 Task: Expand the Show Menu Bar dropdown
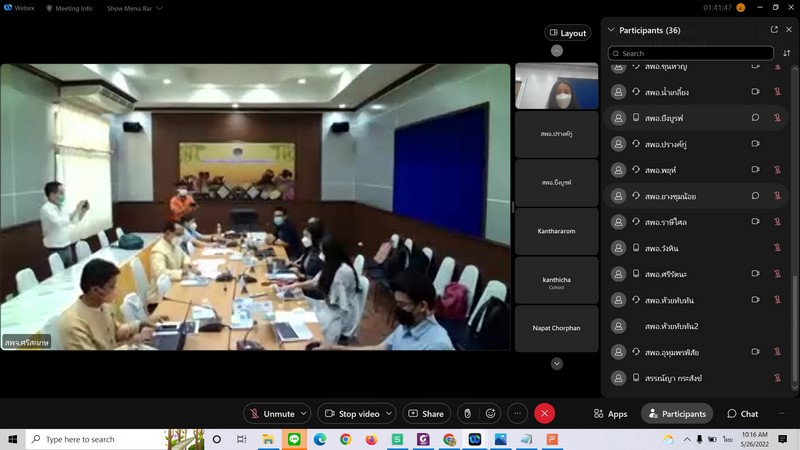click(132, 8)
